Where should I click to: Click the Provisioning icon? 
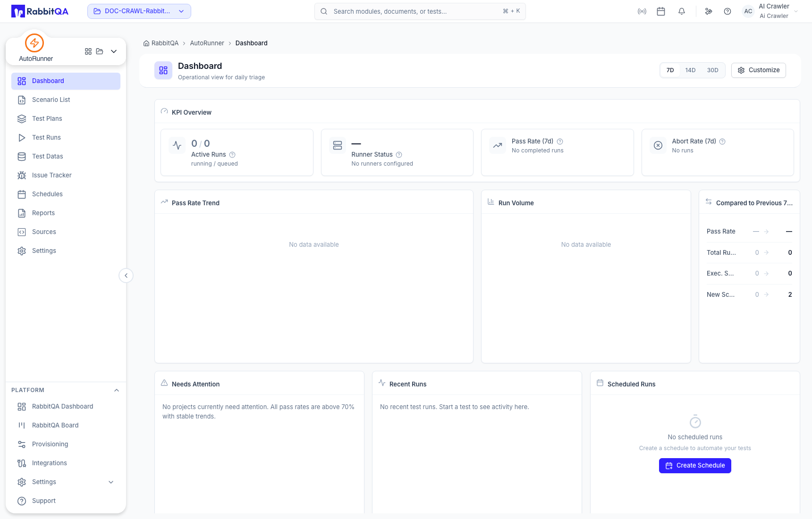tap(22, 444)
